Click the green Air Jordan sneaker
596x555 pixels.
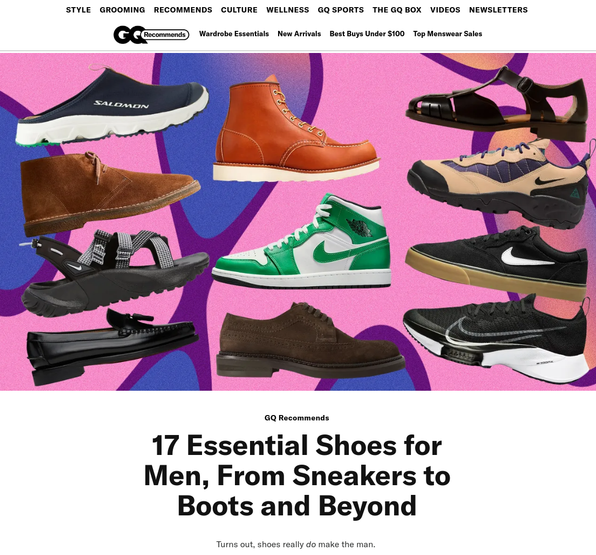pos(301,241)
